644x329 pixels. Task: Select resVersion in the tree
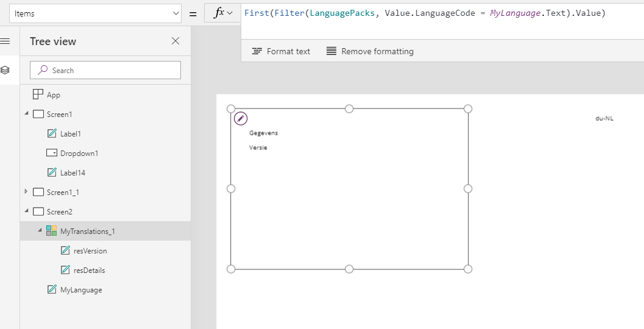90,251
